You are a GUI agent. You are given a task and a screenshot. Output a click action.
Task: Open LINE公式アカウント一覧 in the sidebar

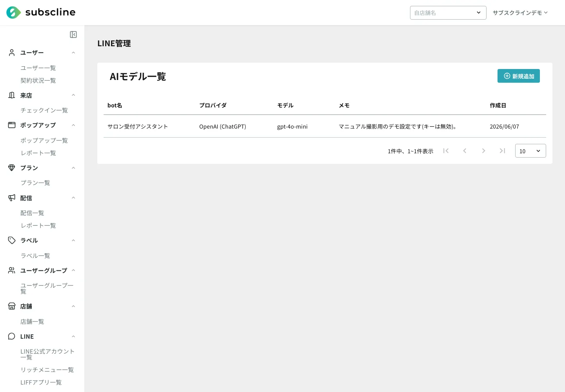[x=47, y=354]
